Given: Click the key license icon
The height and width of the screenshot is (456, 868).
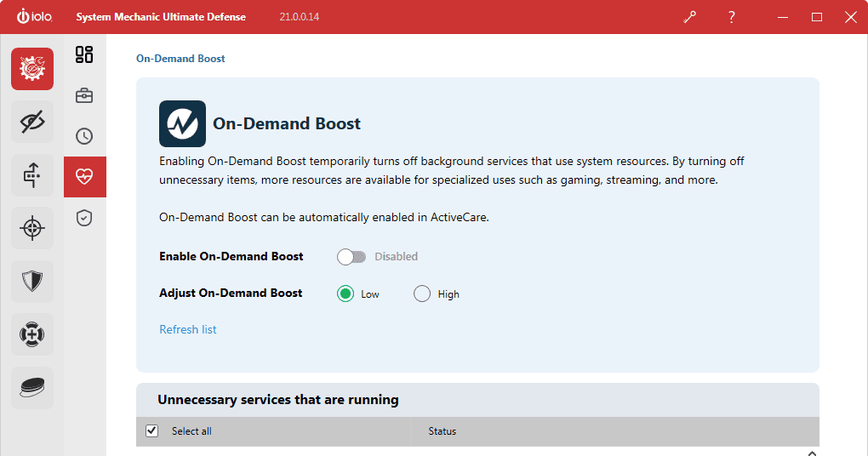Looking at the screenshot, I should pyautogui.click(x=690, y=17).
